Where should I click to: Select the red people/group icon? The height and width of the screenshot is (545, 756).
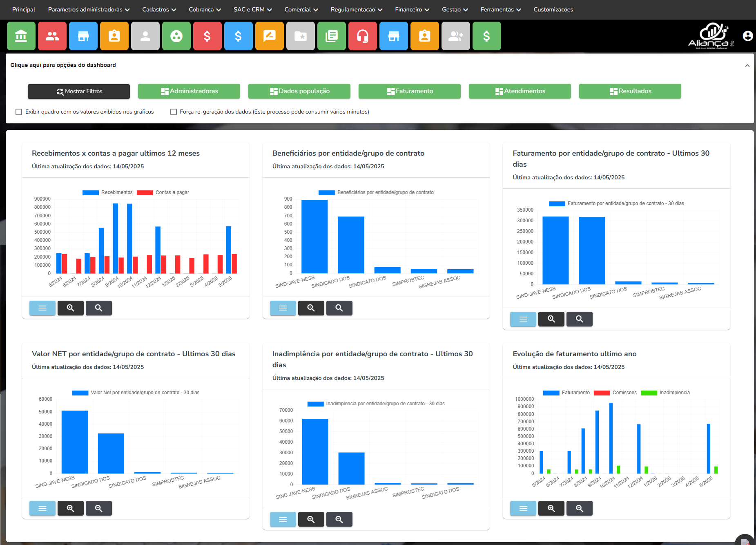(x=52, y=36)
